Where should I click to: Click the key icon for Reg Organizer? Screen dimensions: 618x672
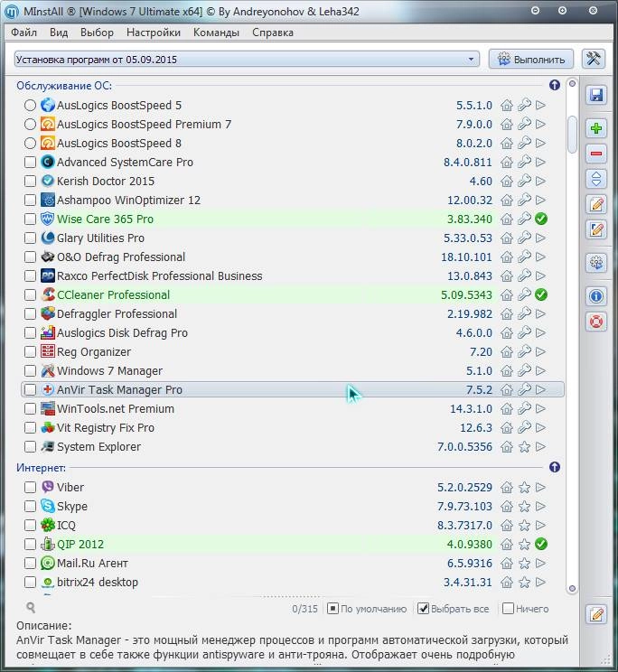[524, 352]
